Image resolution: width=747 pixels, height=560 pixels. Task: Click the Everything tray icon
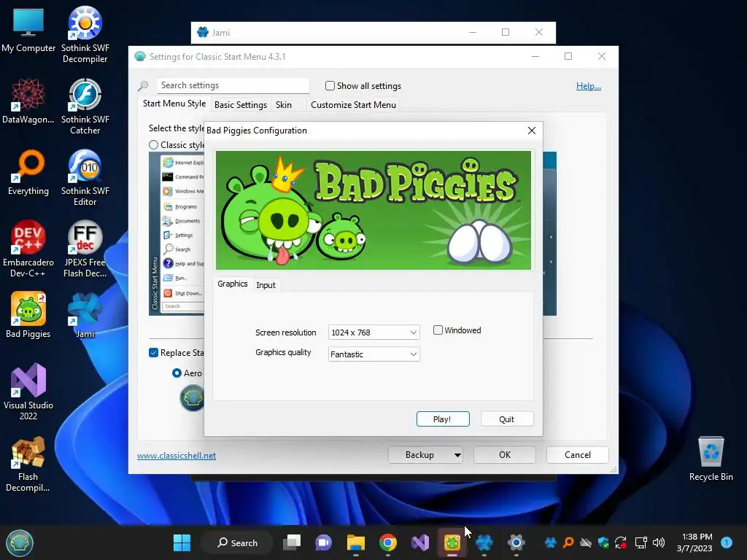(x=568, y=542)
